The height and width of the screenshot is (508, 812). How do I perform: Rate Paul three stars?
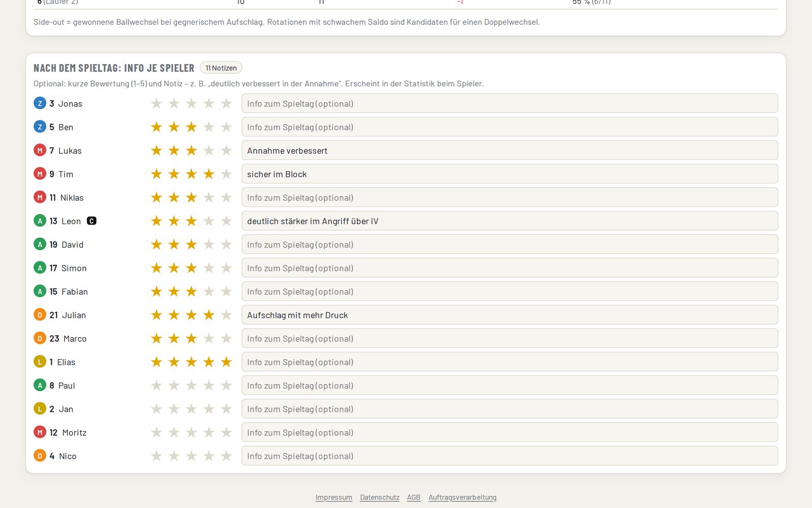(x=191, y=386)
